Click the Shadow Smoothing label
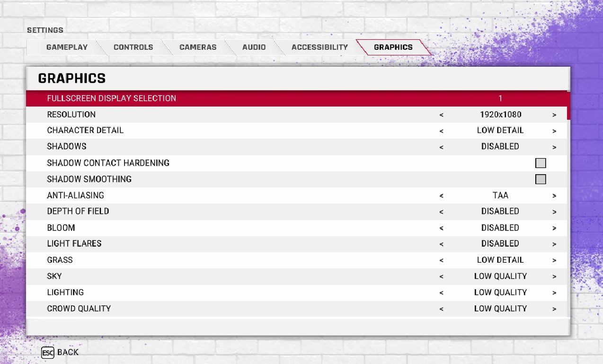The width and height of the screenshot is (603, 364). coord(89,179)
